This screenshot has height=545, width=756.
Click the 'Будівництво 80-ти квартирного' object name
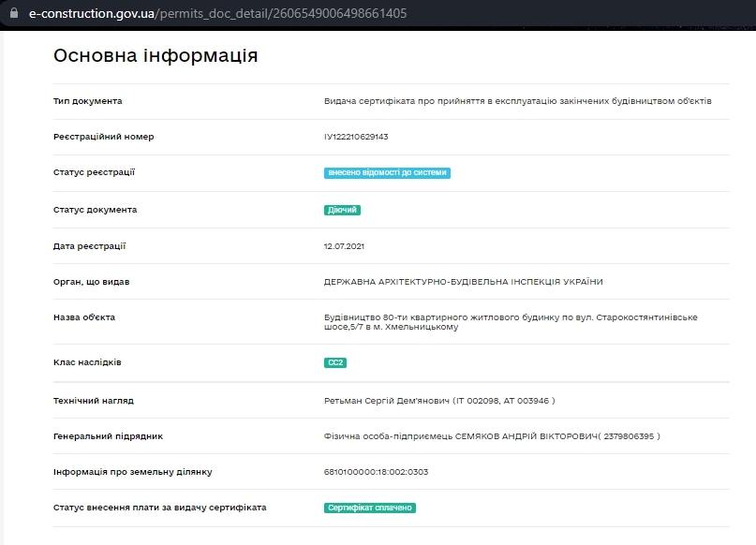pyautogui.click(x=511, y=322)
